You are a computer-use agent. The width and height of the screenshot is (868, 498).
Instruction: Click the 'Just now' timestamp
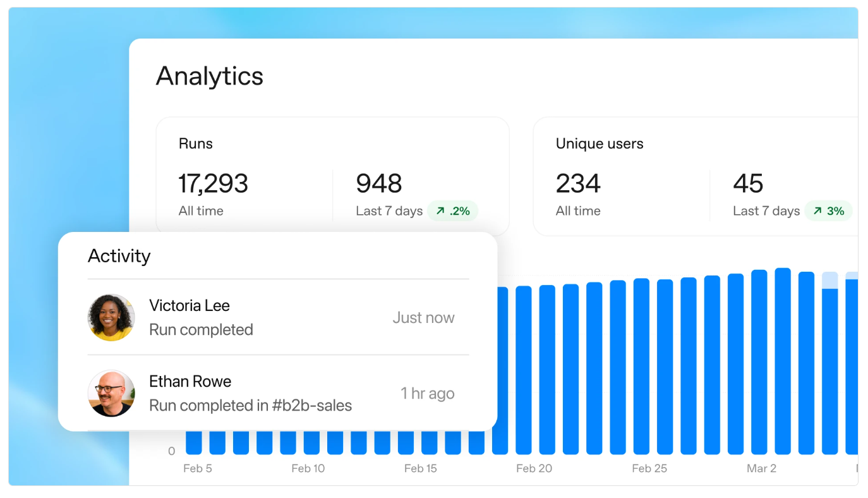pos(423,318)
